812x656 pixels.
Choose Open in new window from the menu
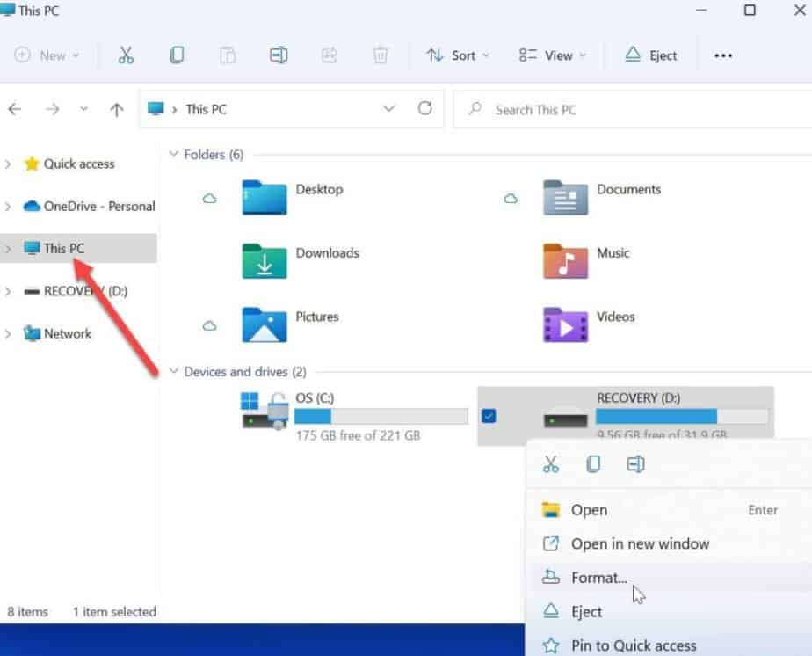(x=641, y=543)
